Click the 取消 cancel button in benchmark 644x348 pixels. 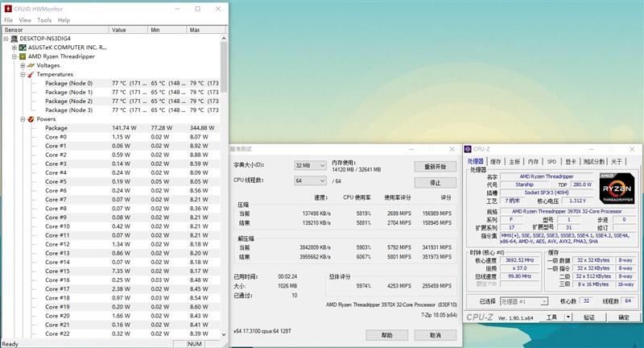click(x=435, y=335)
